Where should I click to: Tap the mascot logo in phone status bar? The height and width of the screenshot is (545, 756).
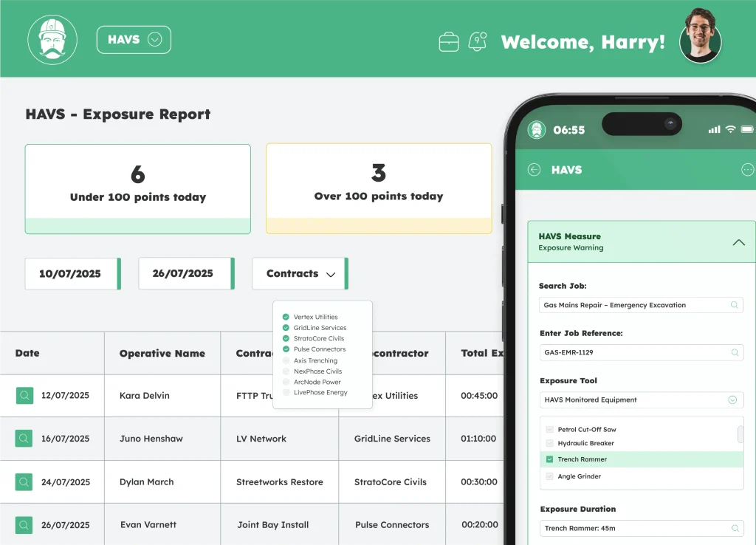pos(536,130)
